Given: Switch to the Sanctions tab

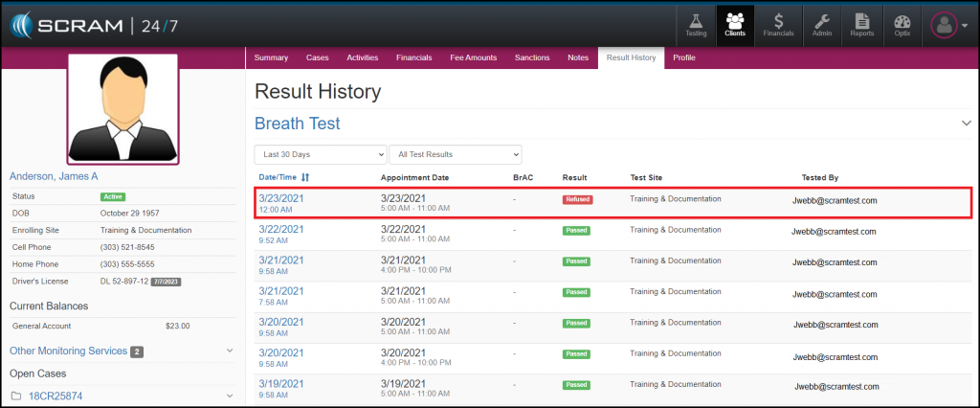Looking at the screenshot, I should coord(532,58).
